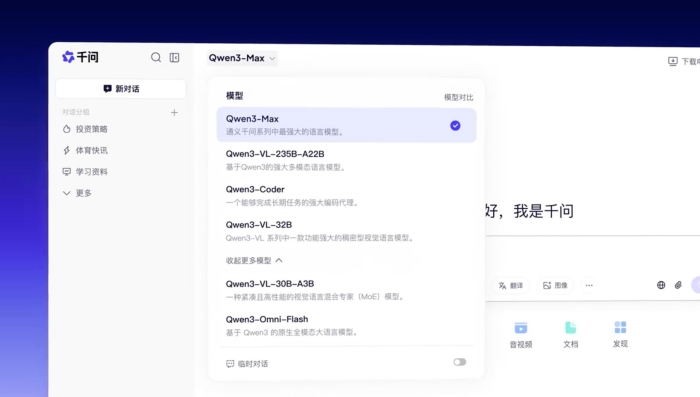Viewport: 700px width, 397px height.
Task: Click the 投资策略 group icon
Action: (x=67, y=129)
